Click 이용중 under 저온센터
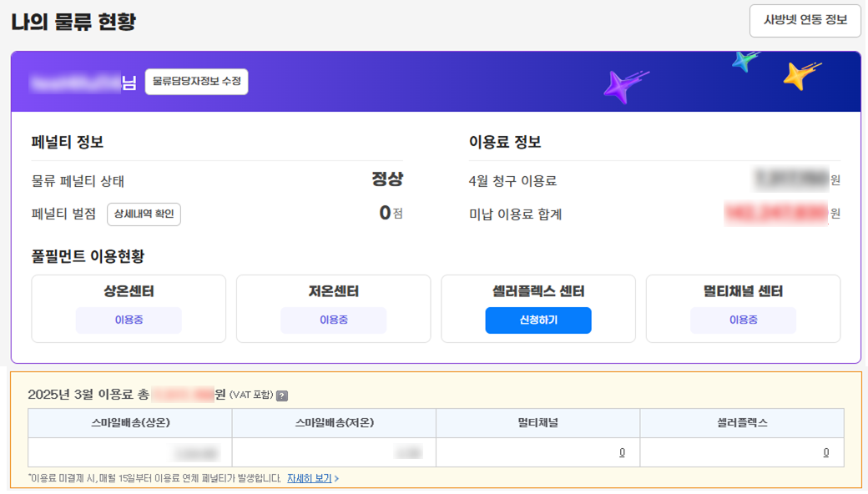This screenshot has width=868, height=494. tap(333, 320)
